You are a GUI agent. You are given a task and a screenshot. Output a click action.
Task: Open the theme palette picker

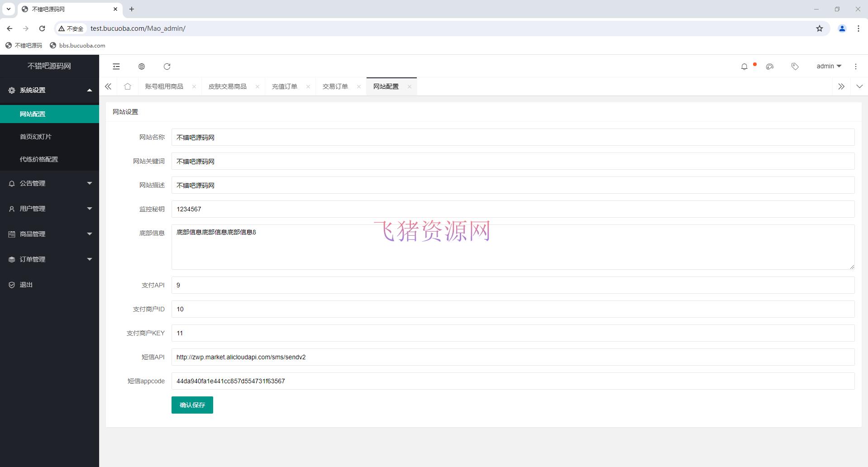point(769,66)
